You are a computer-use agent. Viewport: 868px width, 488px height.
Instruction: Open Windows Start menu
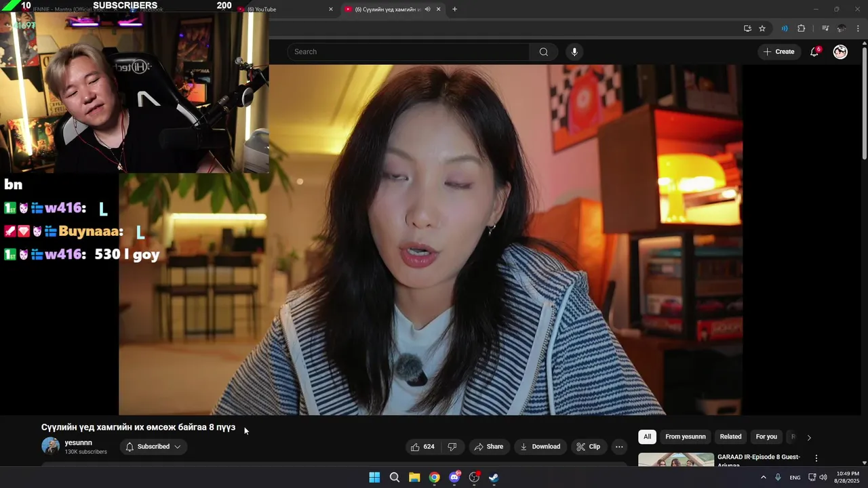pos(374,478)
